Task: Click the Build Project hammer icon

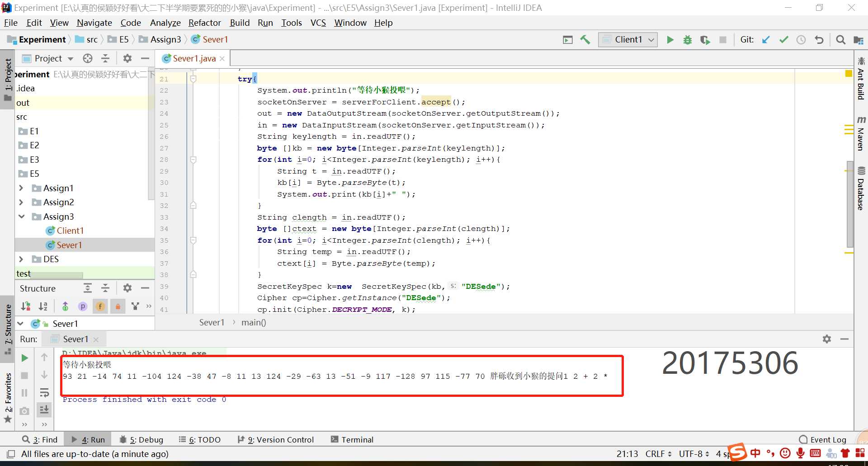Action: tap(585, 40)
